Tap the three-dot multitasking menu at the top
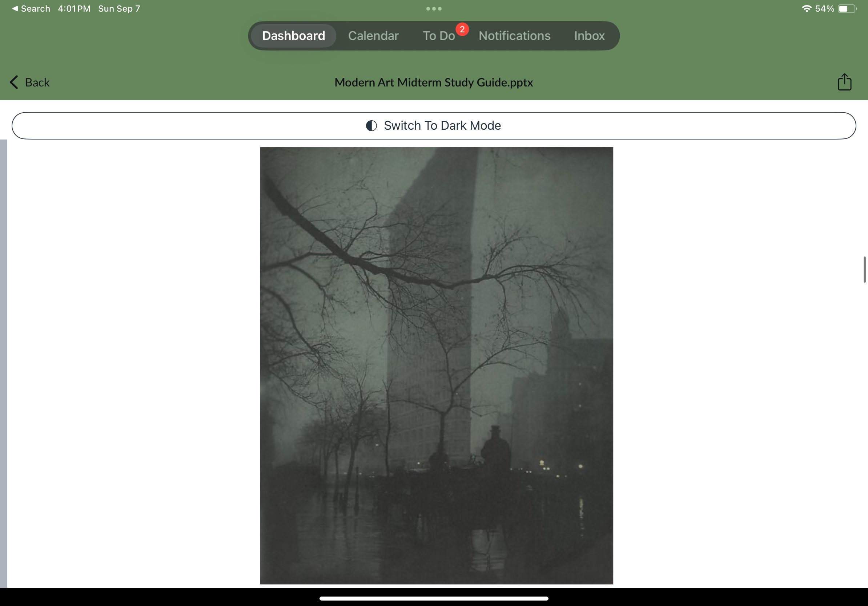 point(434,9)
